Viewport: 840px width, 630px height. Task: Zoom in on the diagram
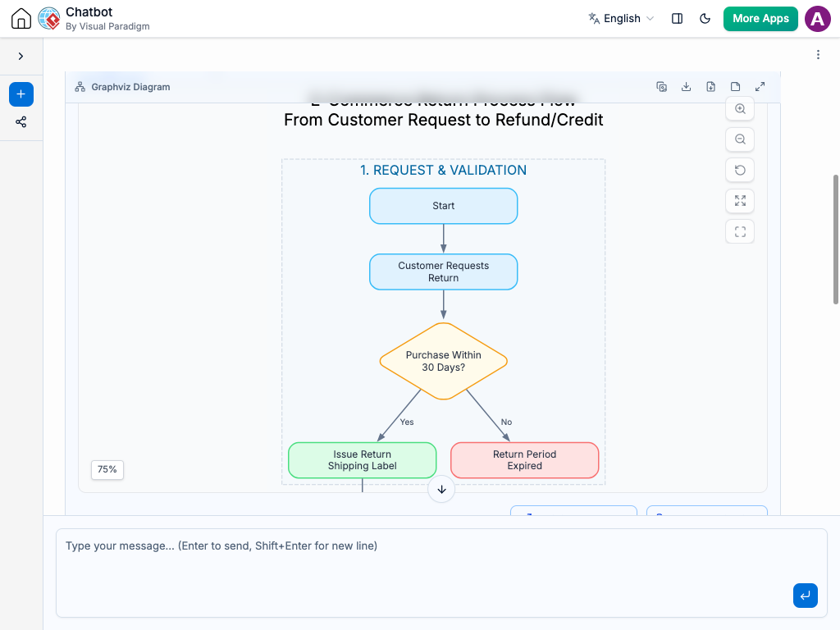[x=740, y=109]
